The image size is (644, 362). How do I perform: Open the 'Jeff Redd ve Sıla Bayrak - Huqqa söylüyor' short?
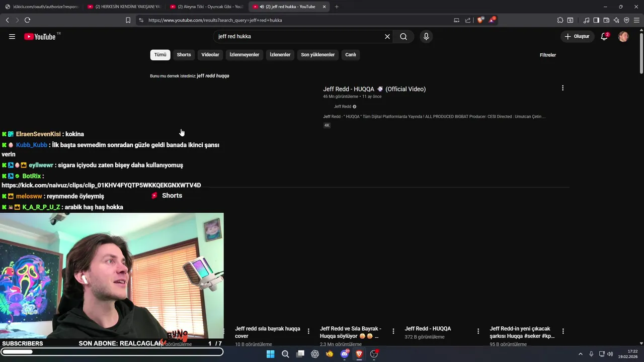[351, 332]
